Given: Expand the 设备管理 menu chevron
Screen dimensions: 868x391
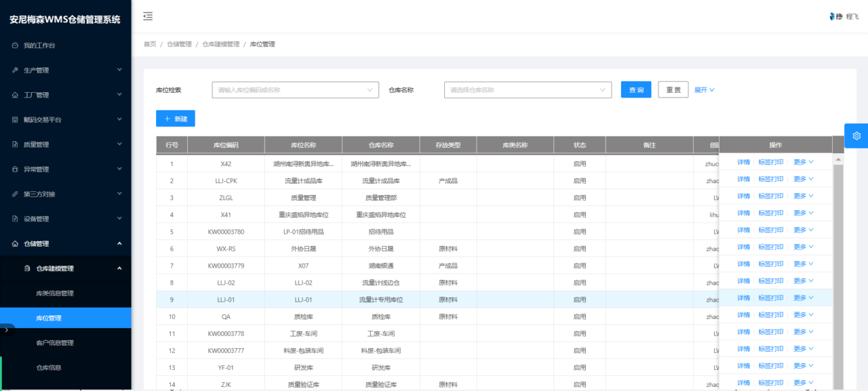Looking at the screenshot, I should click(x=119, y=218).
